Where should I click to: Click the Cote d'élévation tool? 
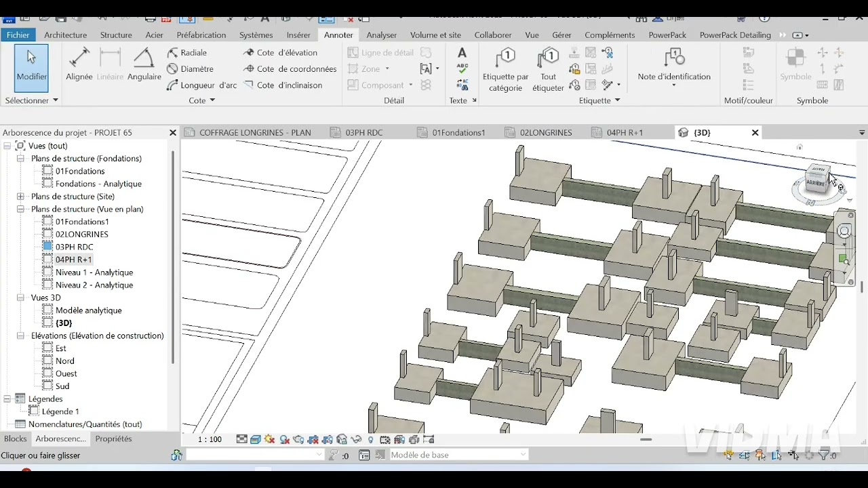(x=280, y=52)
